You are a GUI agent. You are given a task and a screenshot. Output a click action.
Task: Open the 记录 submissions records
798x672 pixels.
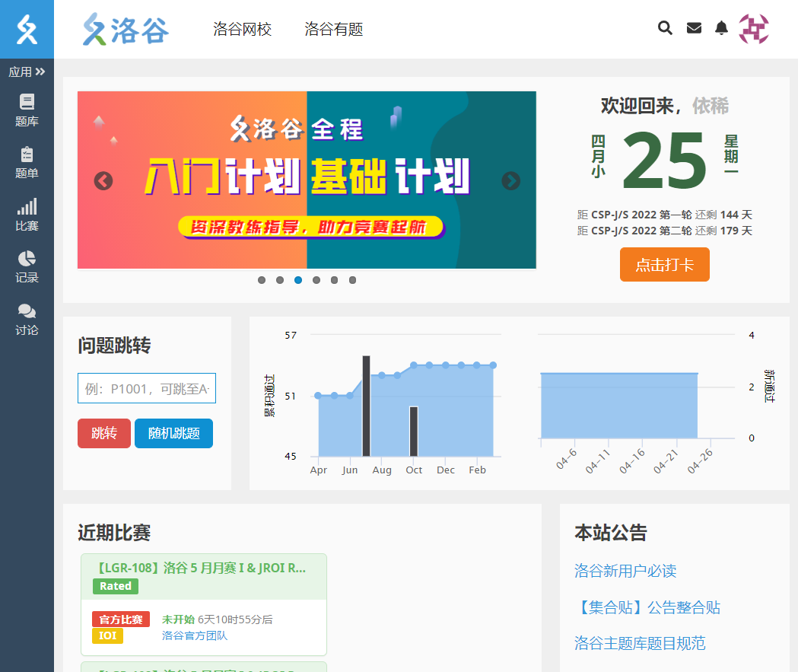(x=27, y=267)
